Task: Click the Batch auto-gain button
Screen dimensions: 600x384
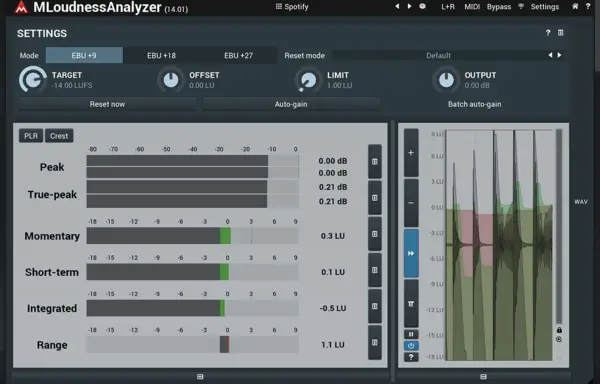Action: click(474, 104)
